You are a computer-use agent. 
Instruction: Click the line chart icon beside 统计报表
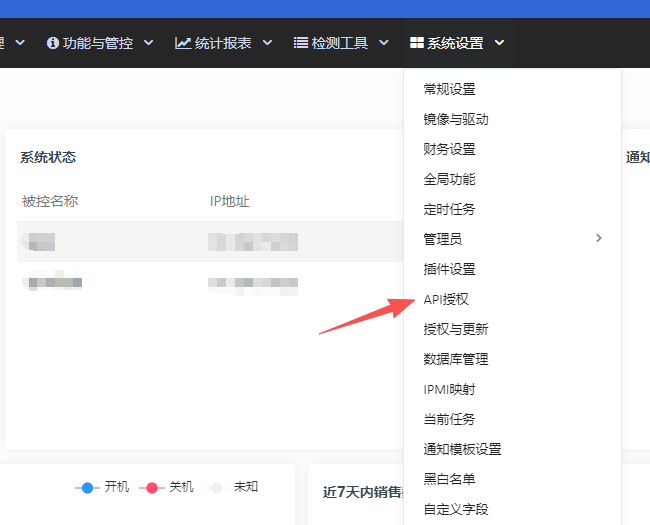click(183, 43)
